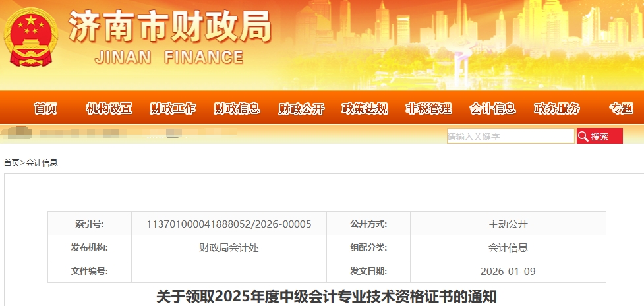Click the date value 2026-01-09
644x306 pixels.
(508, 272)
